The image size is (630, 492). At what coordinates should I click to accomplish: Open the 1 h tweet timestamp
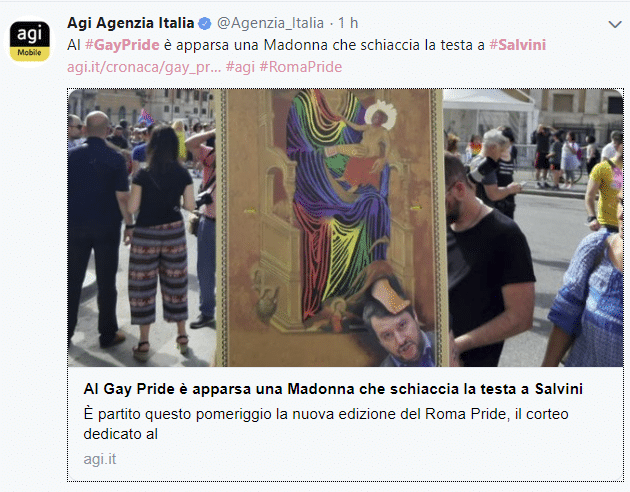pos(348,23)
